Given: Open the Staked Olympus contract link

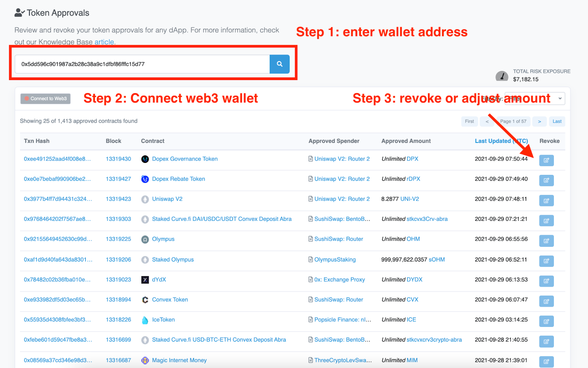Looking at the screenshot, I should click(173, 260).
